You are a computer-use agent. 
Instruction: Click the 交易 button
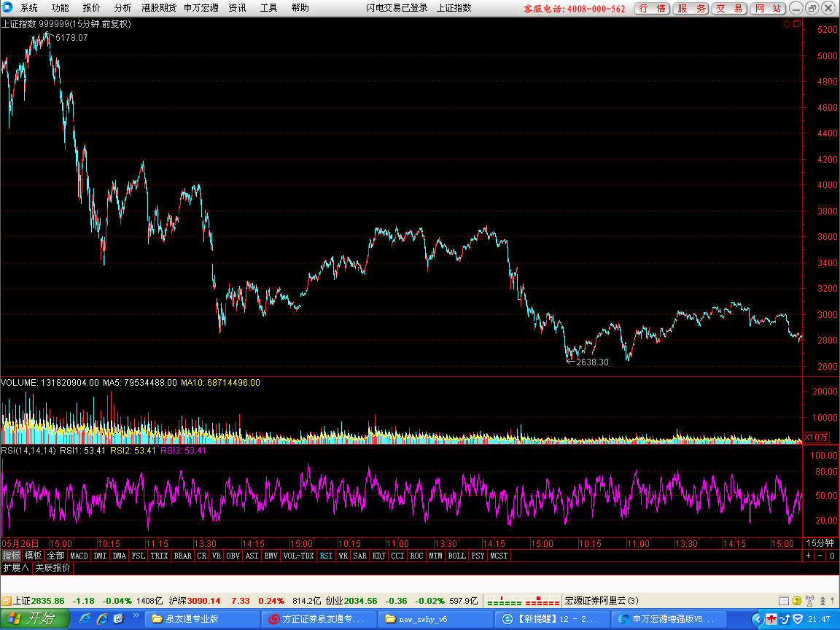pos(729,8)
